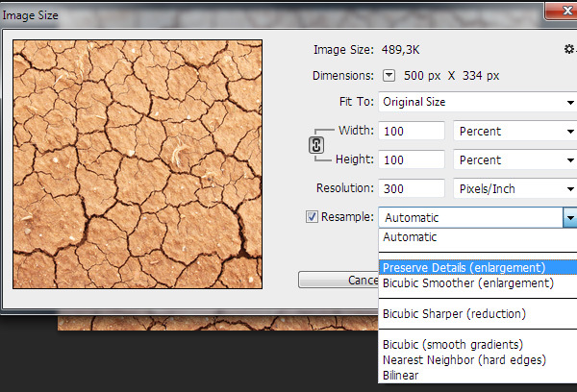This screenshot has width=577, height=392.
Task: Uncheck the Resample checkbox
Action: click(x=312, y=217)
